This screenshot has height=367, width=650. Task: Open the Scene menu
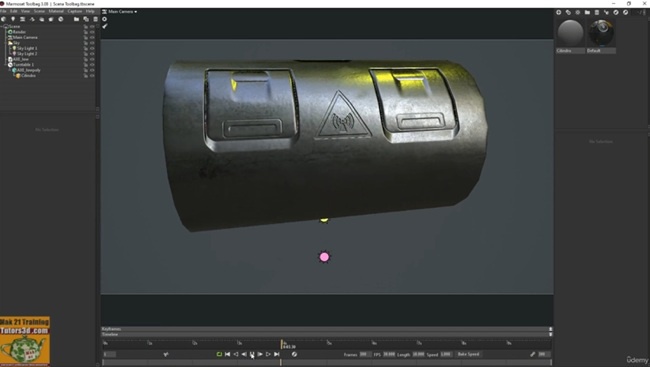(x=39, y=11)
